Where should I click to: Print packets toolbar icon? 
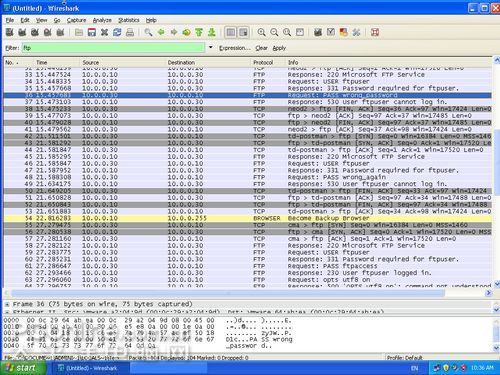[x=130, y=32]
